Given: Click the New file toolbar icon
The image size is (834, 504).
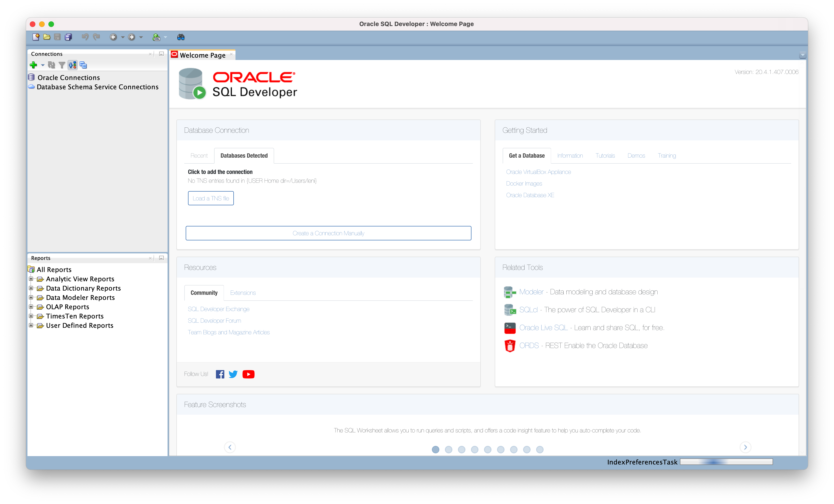Looking at the screenshot, I should (36, 37).
